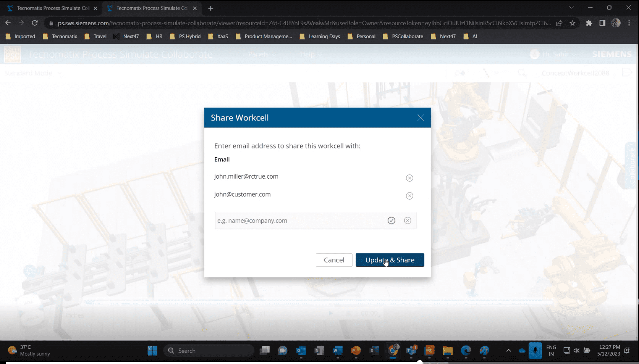Open the Panels menu
Viewport: 639px width, 364px height.
pos(262,54)
